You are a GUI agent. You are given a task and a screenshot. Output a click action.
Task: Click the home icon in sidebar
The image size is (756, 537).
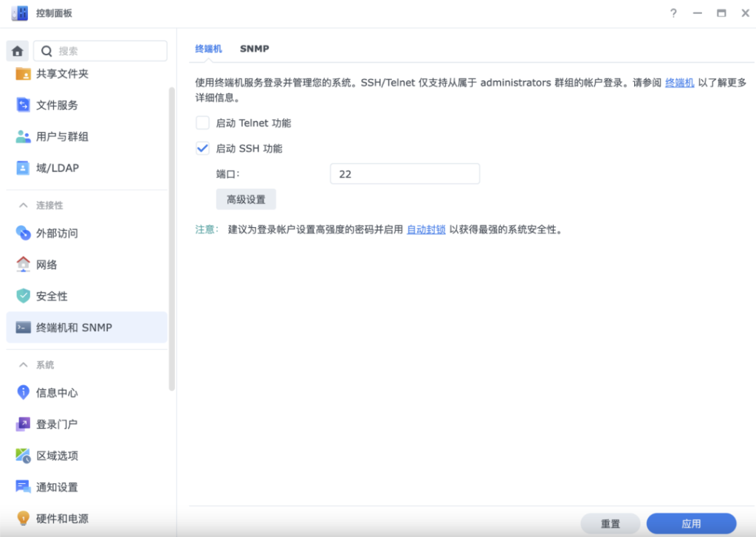18,51
